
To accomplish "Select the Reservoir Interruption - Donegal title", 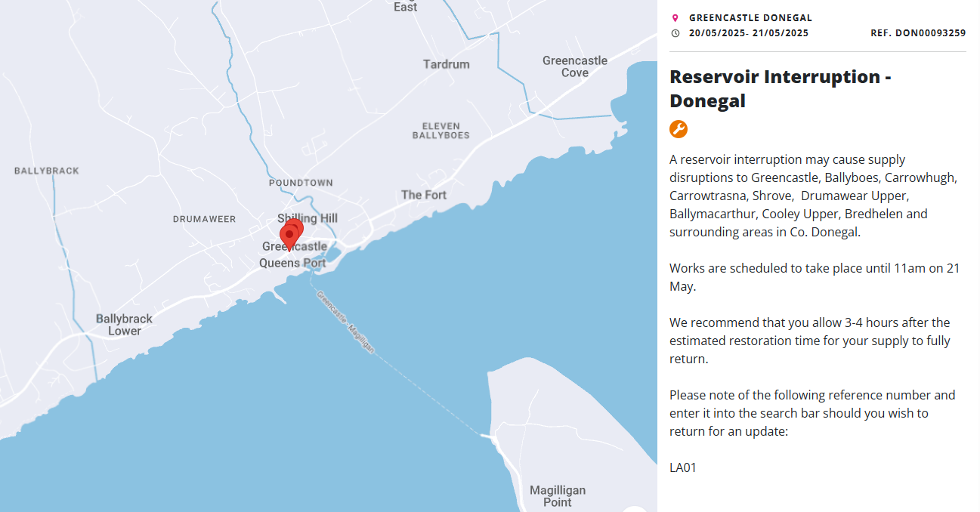I will (x=781, y=88).
